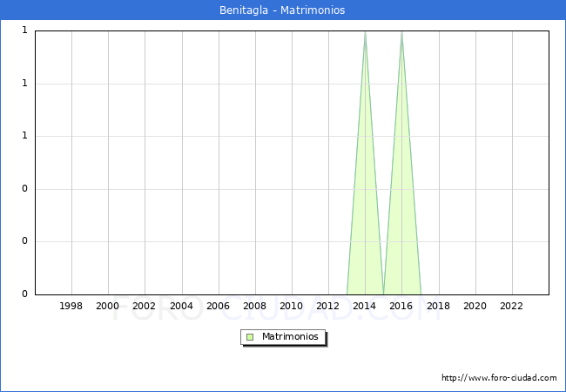
Task: Pick the 2020 axis tick label
Action: (475, 306)
